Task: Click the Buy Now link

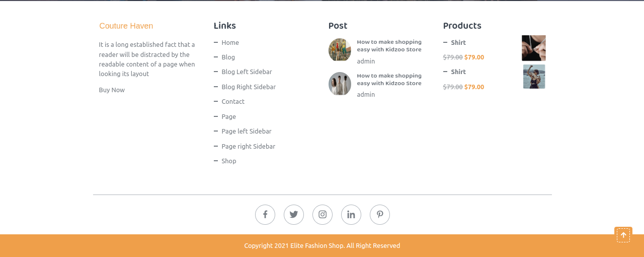Action: [112, 90]
